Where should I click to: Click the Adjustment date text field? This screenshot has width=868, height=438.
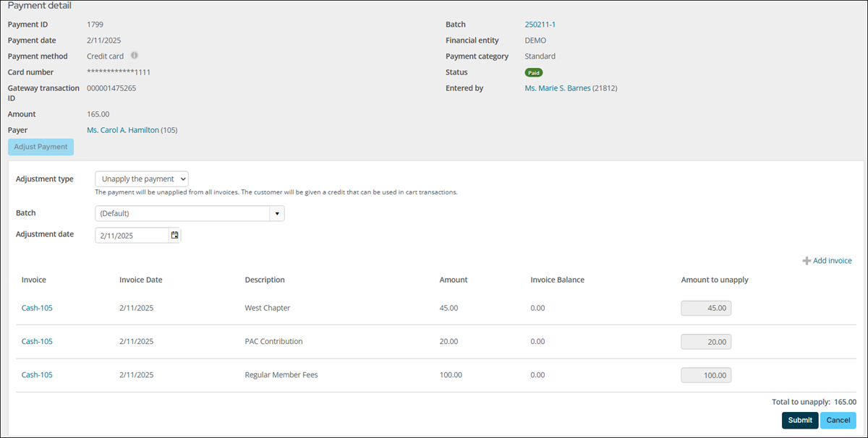pyautogui.click(x=132, y=235)
